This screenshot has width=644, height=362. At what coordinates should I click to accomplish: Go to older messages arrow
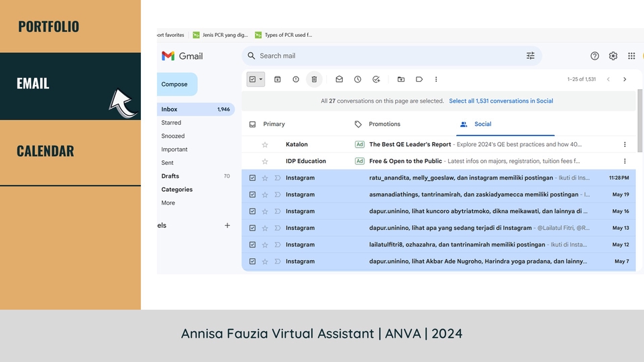(625, 79)
